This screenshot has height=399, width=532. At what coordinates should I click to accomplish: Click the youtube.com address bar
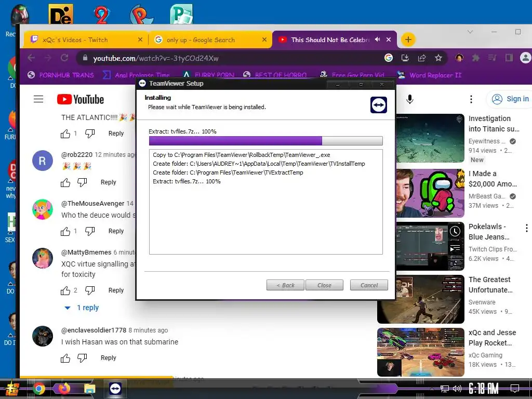tap(231, 58)
